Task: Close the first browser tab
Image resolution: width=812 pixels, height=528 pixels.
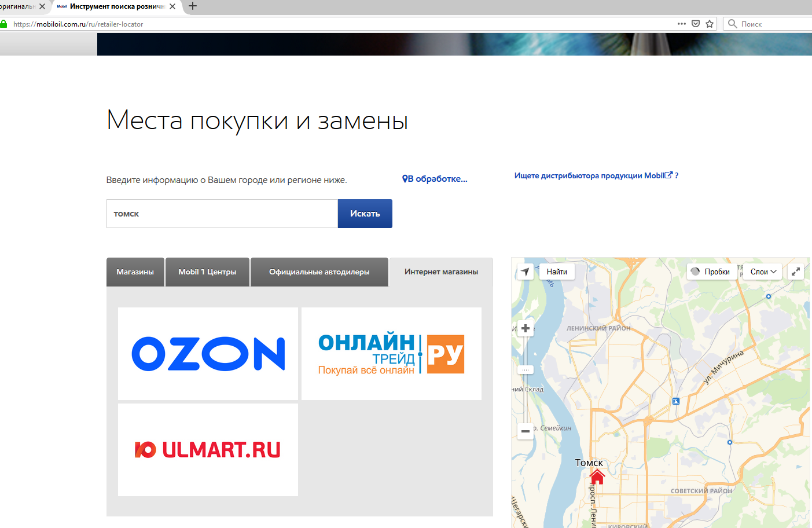Action: tap(42, 6)
